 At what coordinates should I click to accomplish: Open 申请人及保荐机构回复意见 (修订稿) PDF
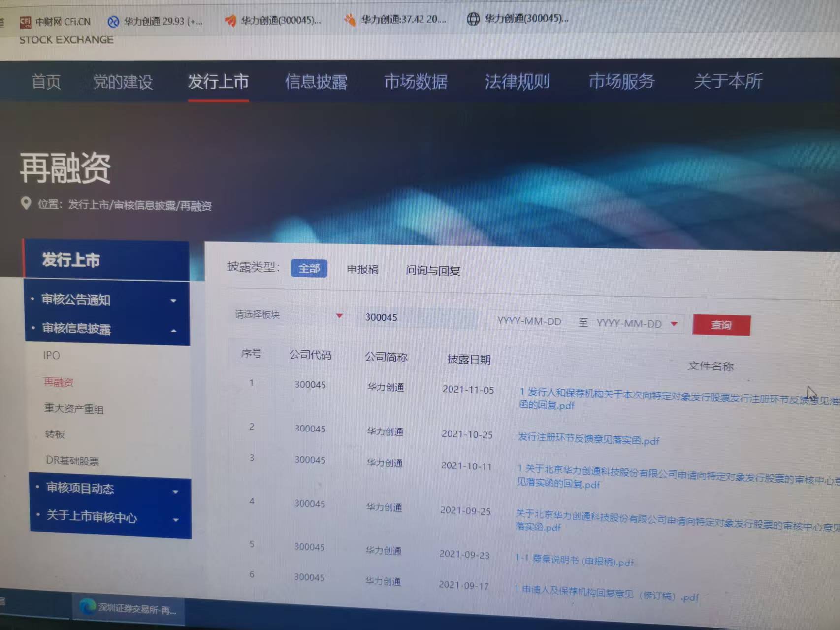607,593
